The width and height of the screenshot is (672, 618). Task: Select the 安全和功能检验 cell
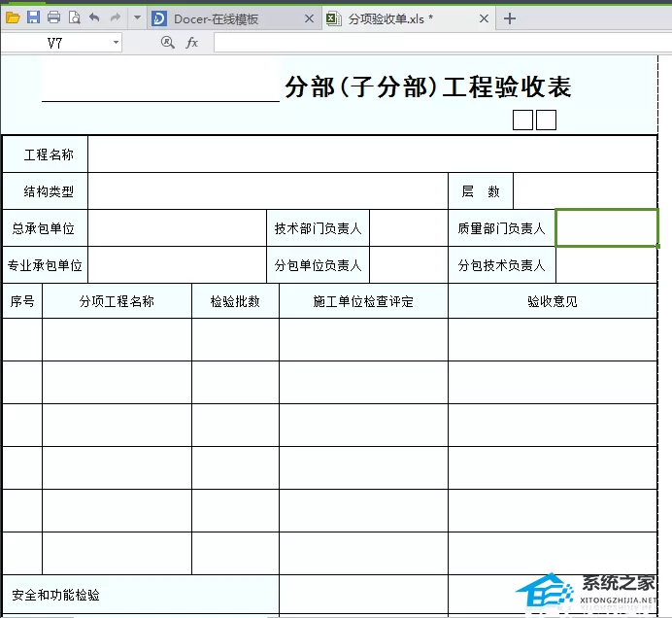pyautogui.click(x=141, y=595)
